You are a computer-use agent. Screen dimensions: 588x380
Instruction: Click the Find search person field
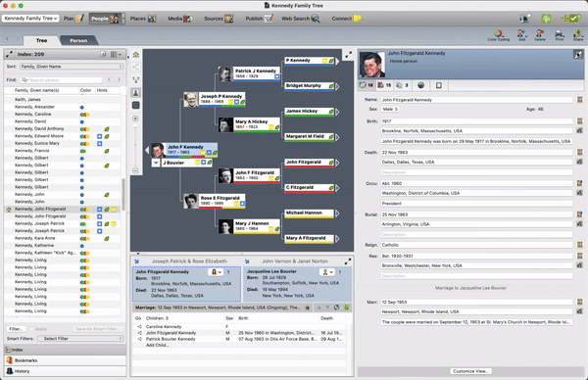coord(61,80)
